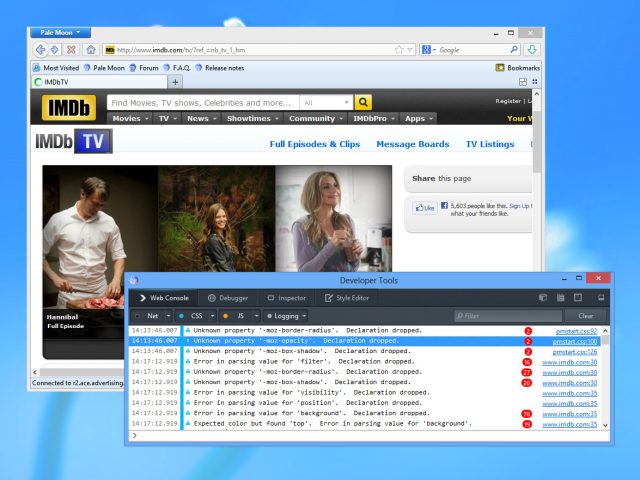The image size is (640, 480).
Task: Click the IMDb logo
Action: (69, 109)
